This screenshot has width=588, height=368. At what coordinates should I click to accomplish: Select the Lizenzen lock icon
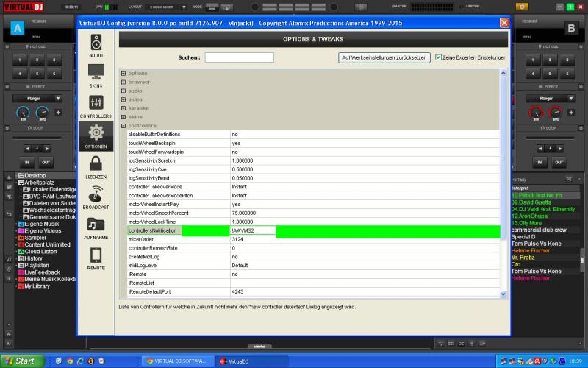(x=96, y=167)
